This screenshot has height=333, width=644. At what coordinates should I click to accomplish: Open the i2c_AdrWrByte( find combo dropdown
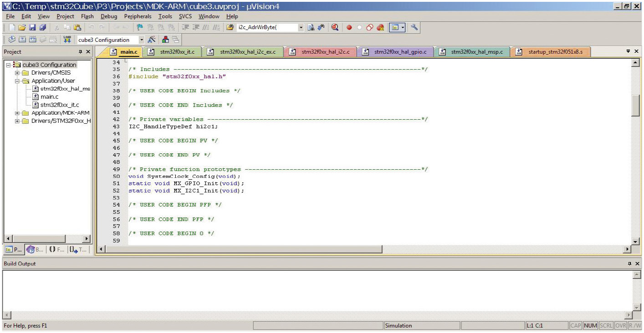coord(301,27)
